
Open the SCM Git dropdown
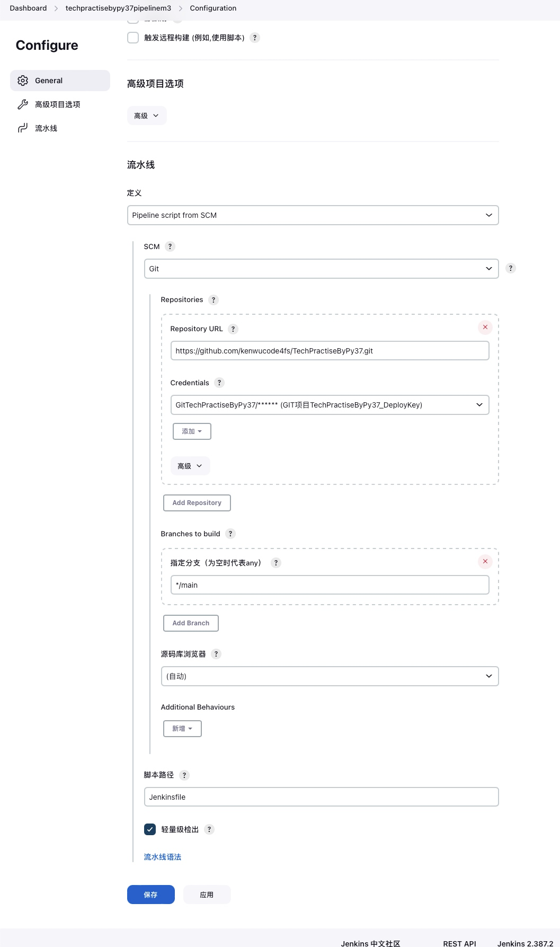[x=321, y=269]
